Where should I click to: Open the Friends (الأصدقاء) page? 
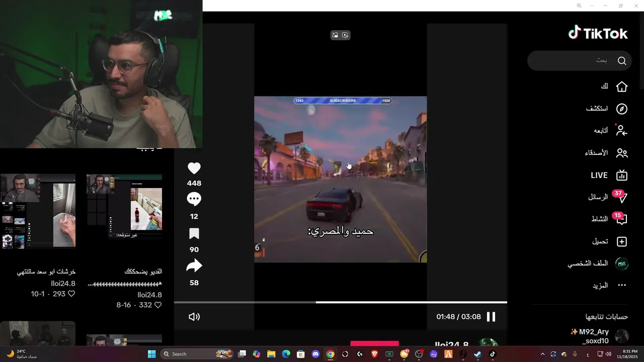606,153
